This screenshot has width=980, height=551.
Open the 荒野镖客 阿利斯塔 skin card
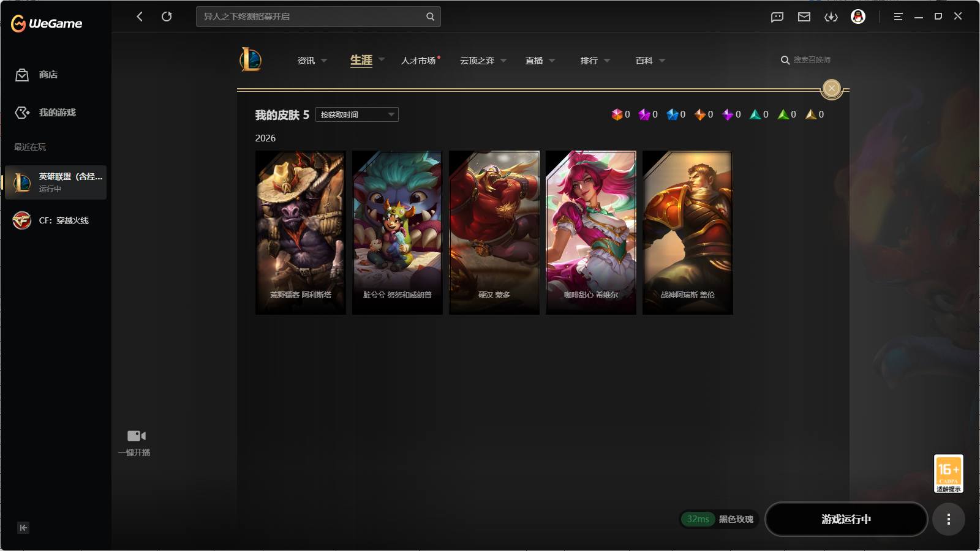tap(301, 233)
